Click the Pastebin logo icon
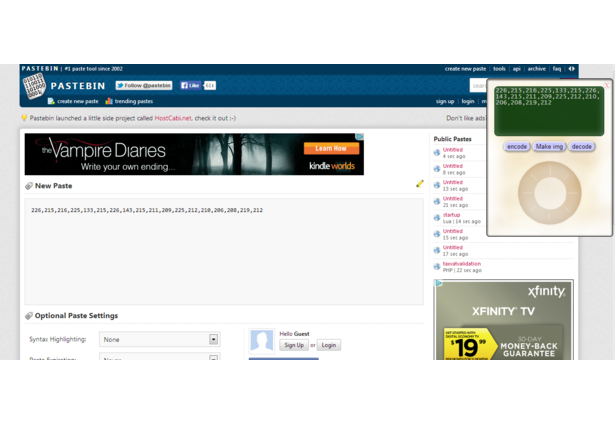This screenshot has width=615, height=424. [x=34, y=85]
